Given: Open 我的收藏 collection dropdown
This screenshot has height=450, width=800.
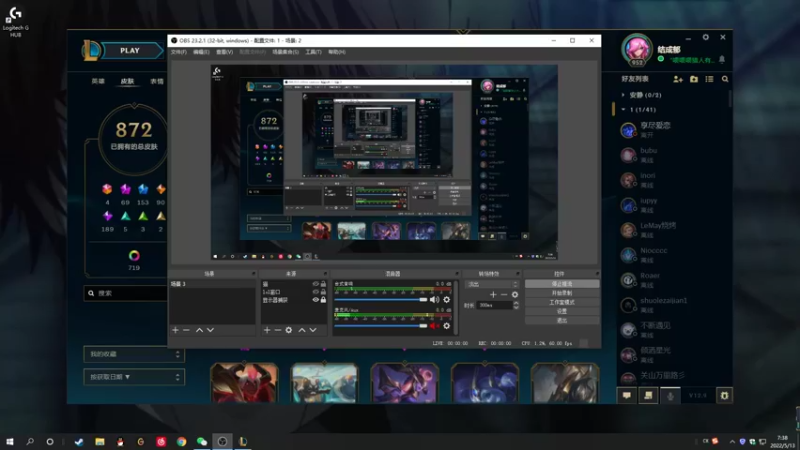Looking at the screenshot, I should click(x=134, y=354).
